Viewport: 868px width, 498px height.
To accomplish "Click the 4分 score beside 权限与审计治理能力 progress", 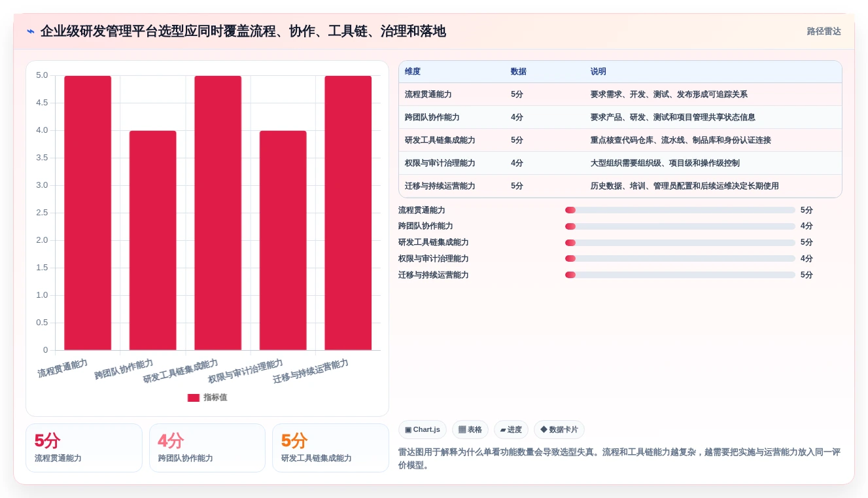I will [807, 258].
